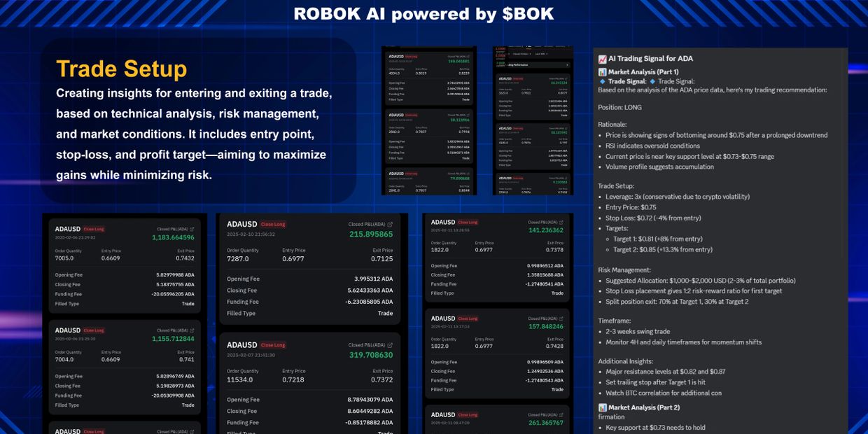Click opening fee 3.995312 ADA

coord(373,279)
